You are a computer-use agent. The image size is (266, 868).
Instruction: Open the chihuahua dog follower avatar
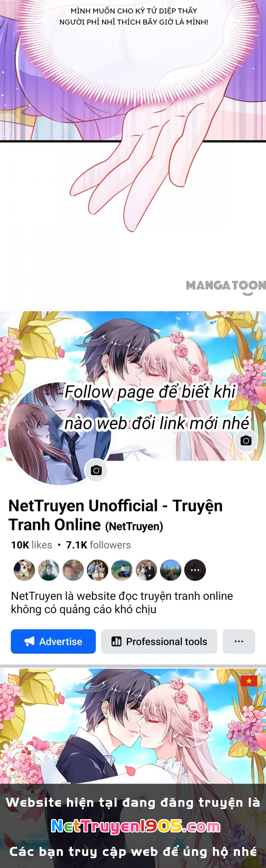click(24, 570)
